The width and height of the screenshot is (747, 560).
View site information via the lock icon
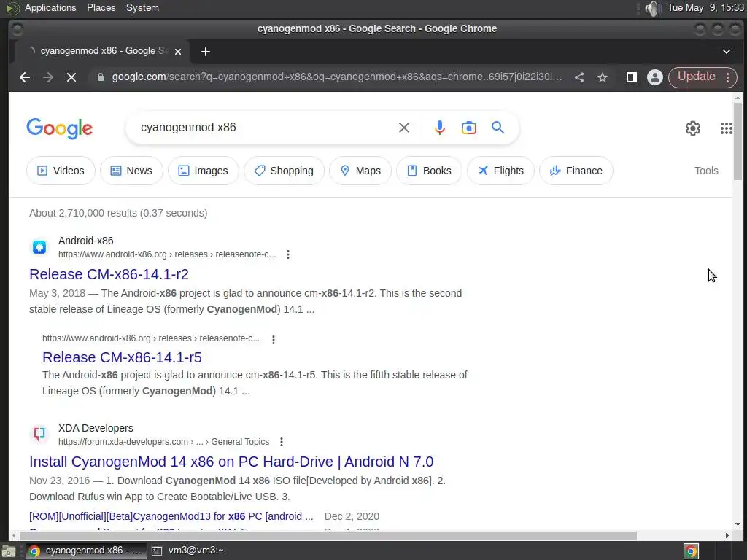pos(101,77)
